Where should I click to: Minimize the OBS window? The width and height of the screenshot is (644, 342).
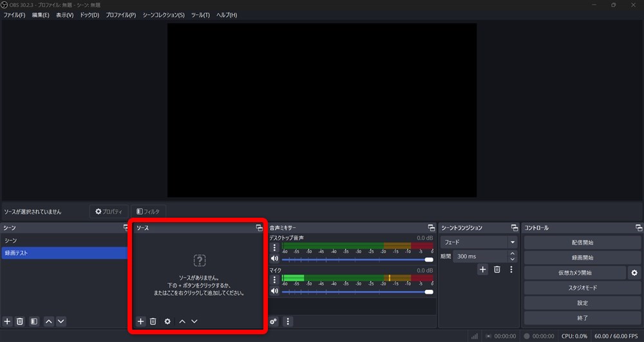pos(595,5)
